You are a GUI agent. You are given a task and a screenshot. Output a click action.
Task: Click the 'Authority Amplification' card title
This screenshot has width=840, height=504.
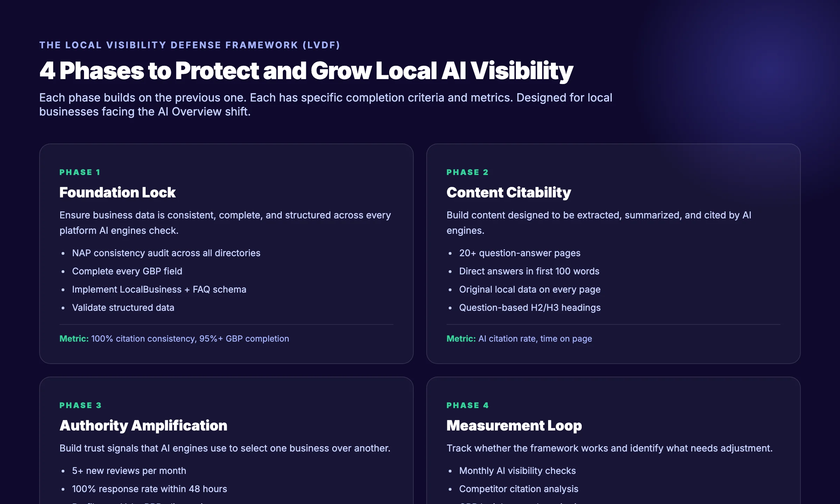[143, 425]
